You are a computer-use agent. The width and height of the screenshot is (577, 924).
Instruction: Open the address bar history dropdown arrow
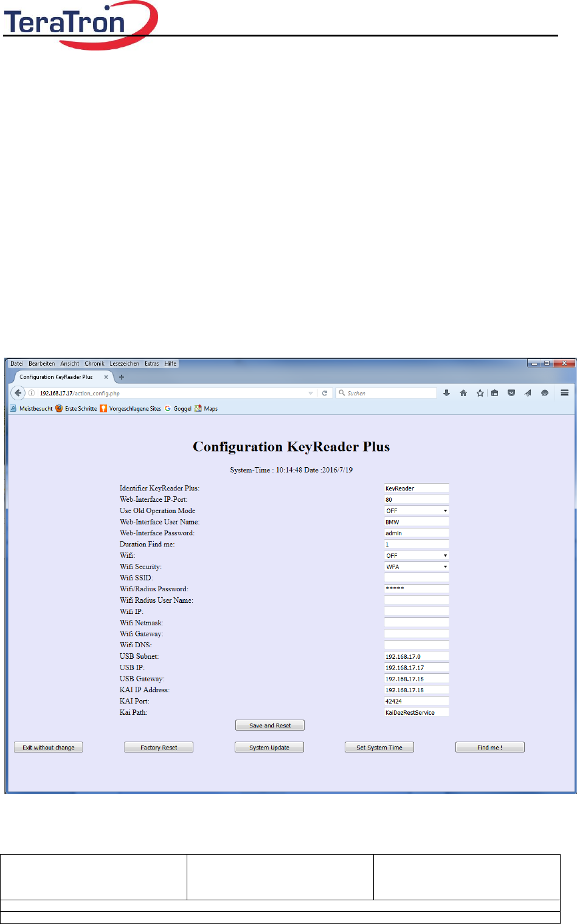pos(311,393)
